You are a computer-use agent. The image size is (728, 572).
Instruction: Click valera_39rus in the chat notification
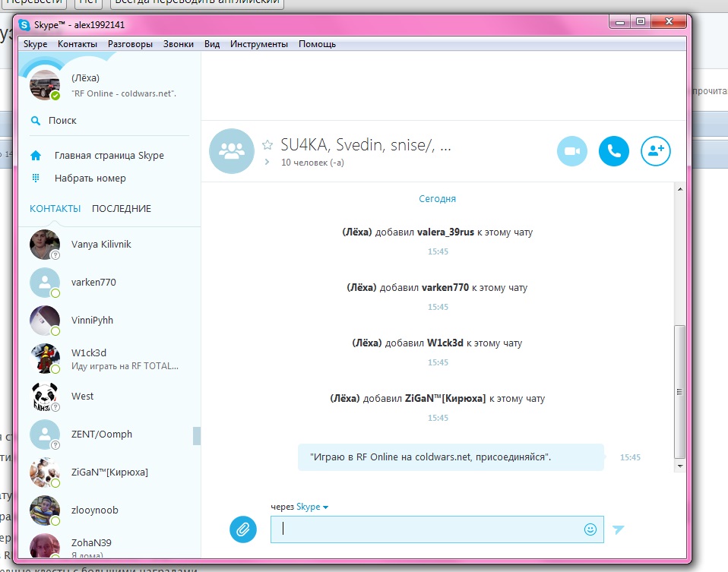[446, 232]
